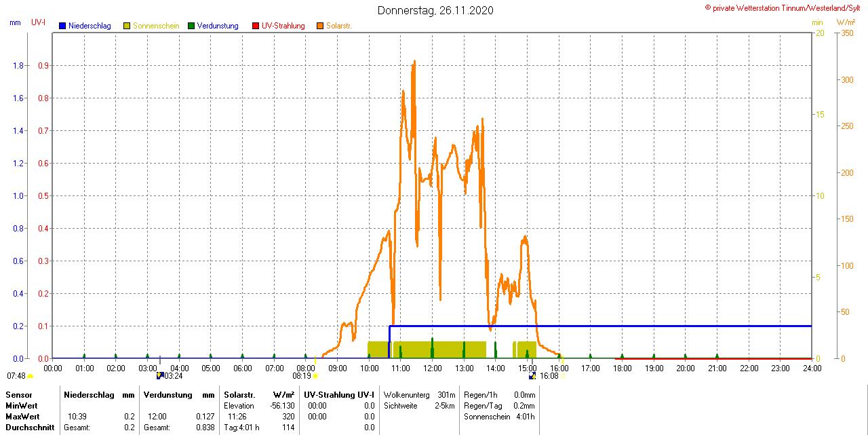
Task: Click the MaxWert row label
Action: pyautogui.click(x=23, y=417)
